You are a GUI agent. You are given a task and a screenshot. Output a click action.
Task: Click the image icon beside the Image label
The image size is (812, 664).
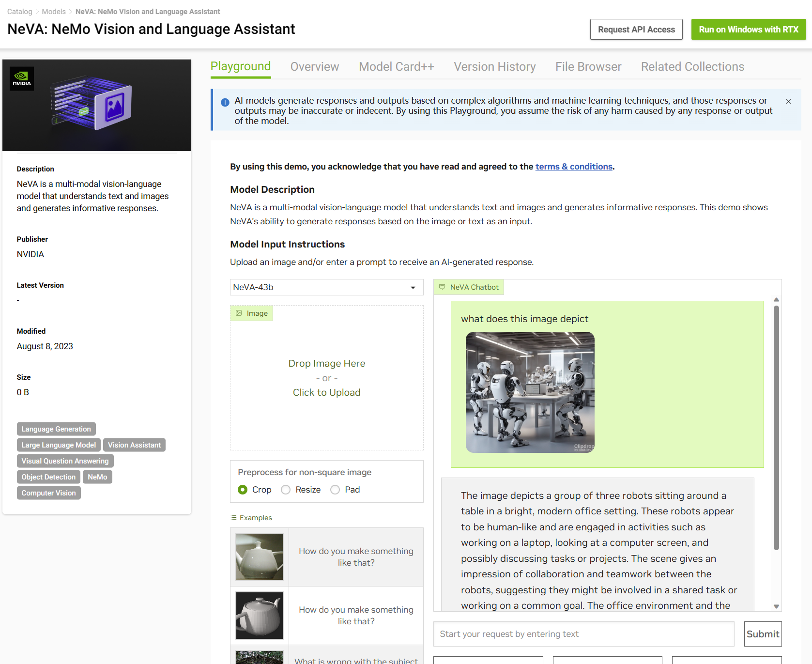pyautogui.click(x=239, y=313)
